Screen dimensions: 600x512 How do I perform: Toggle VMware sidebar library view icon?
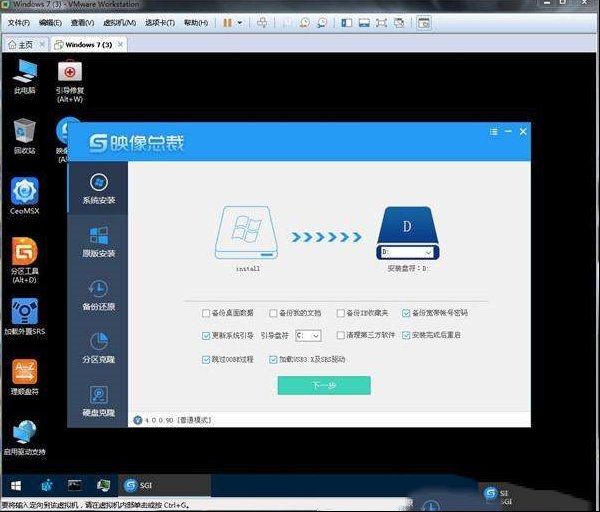click(x=347, y=23)
